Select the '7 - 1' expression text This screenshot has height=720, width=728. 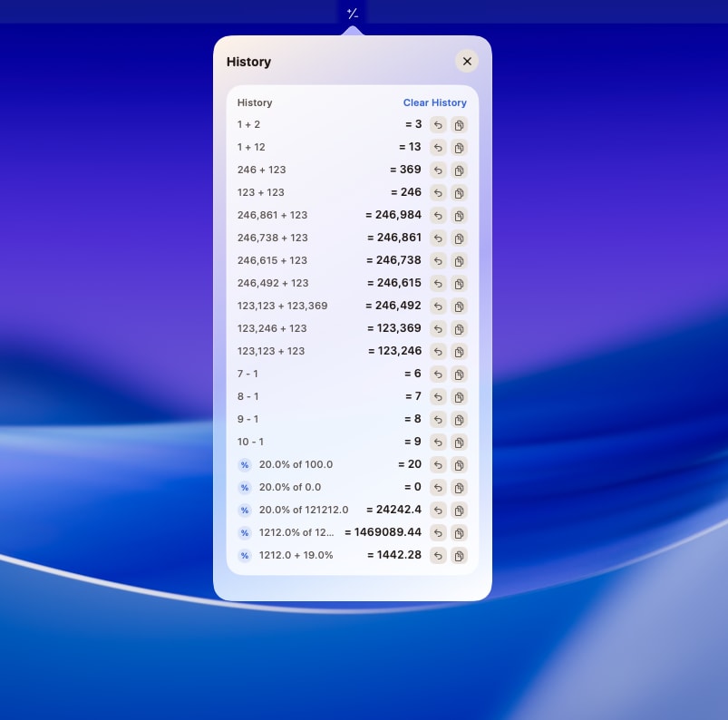pos(248,374)
